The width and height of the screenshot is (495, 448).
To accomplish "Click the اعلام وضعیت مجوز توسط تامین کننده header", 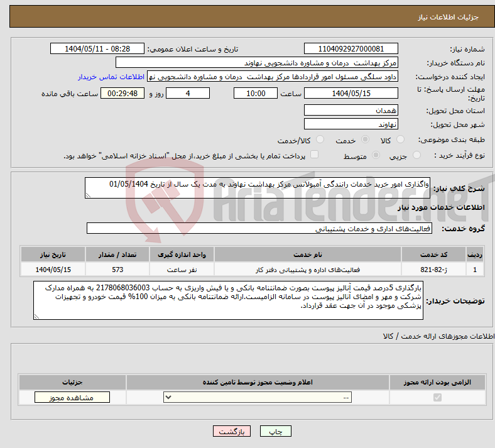I will (x=258, y=382).
